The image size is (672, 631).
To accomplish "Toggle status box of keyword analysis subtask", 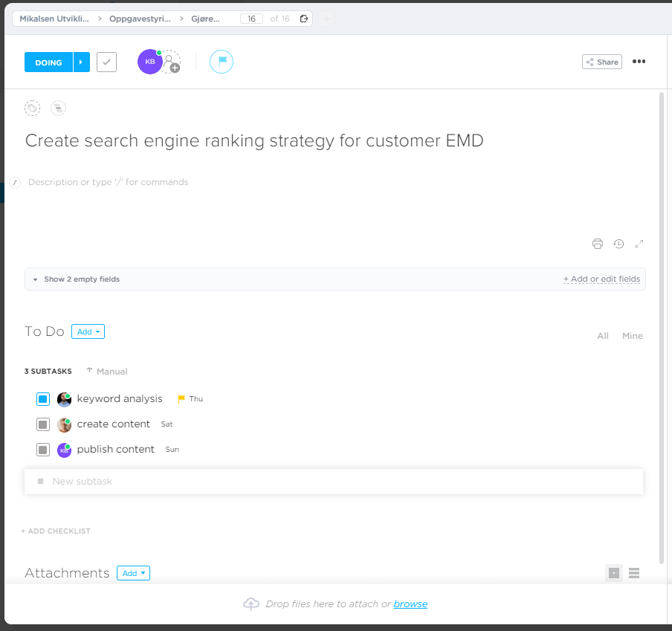I will pyautogui.click(x=43, y=399).
